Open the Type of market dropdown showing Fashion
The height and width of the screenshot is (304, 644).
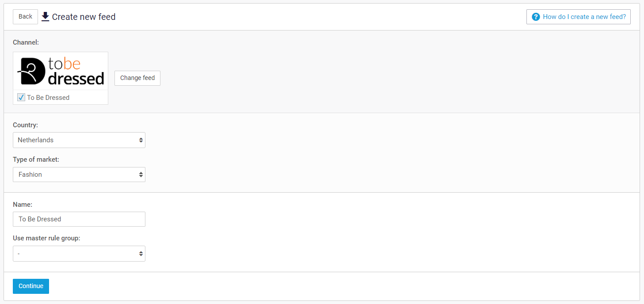click(x=75, y=175)
